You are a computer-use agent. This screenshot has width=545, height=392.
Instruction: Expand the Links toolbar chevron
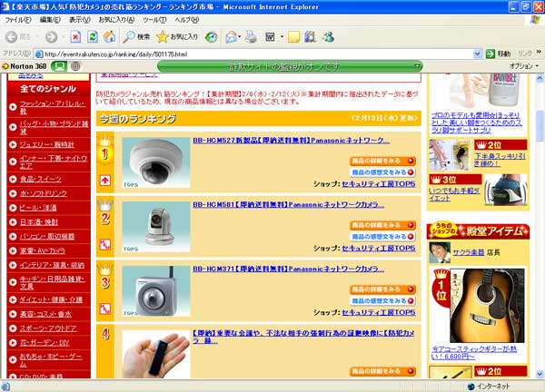click(x=539, y=52)
